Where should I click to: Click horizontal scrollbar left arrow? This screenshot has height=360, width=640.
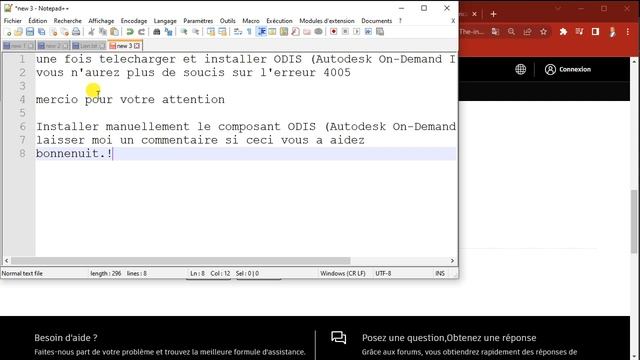(x=7, y=261)
